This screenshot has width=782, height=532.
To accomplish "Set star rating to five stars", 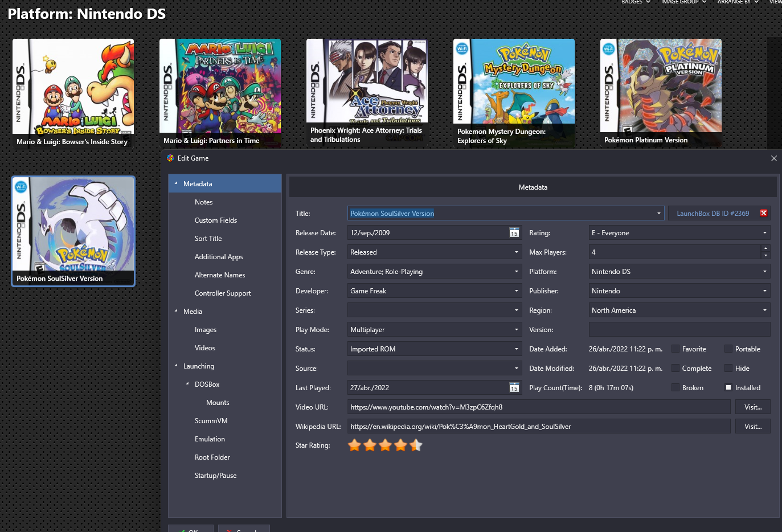I will click(416, 445).
